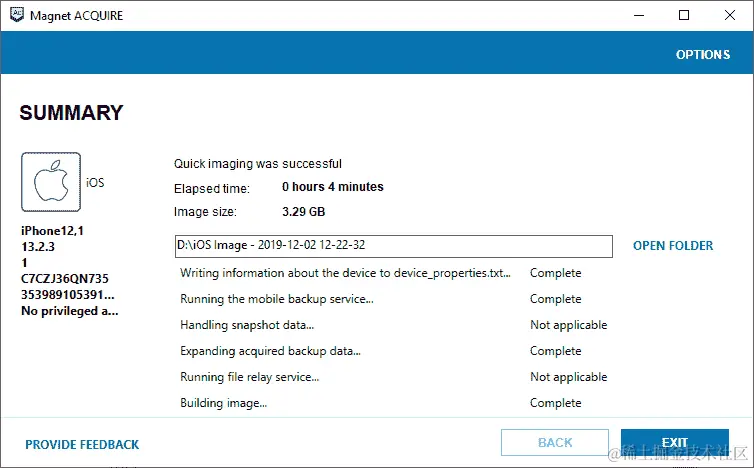Click the 'Elapsed time:' label
This screenshot has height=468, width=754.
[212, 189]
